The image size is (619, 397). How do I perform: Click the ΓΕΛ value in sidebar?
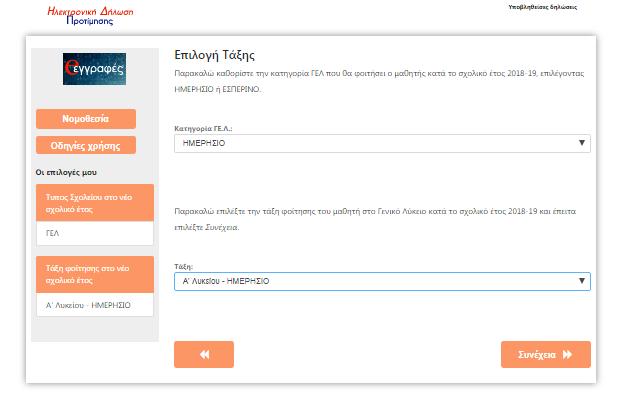[95, 233]
